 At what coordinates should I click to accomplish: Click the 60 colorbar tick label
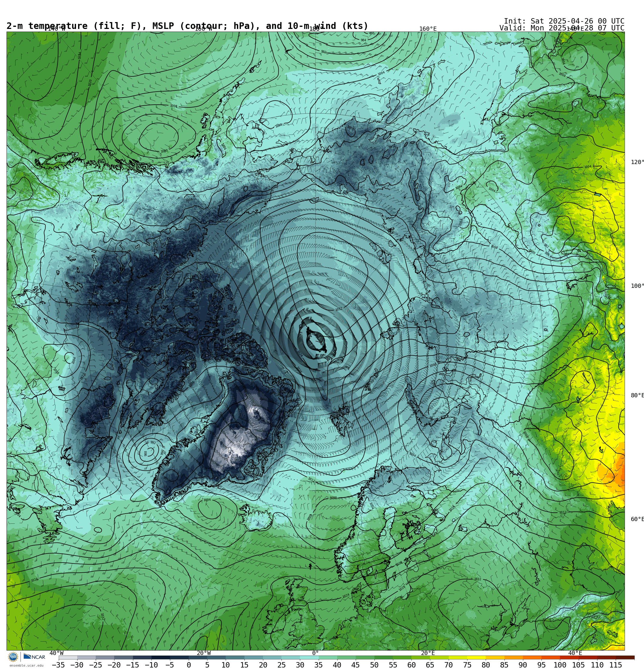411,665
